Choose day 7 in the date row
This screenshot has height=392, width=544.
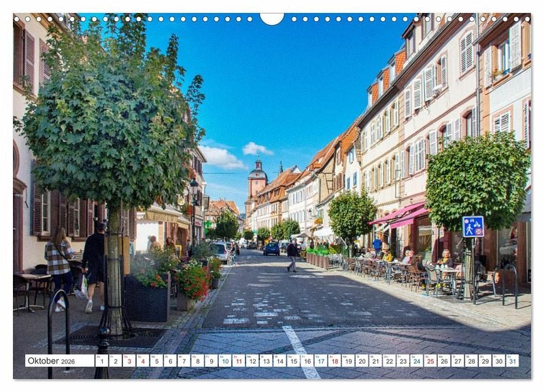pos(184,361)
